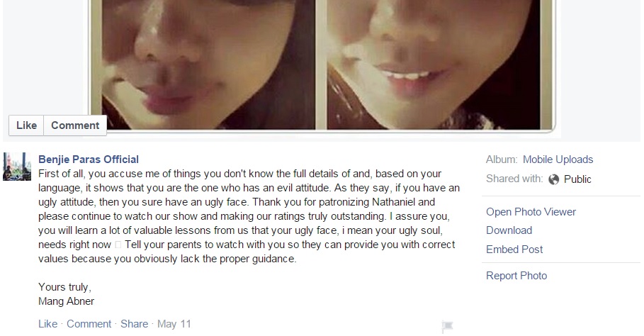Like the post below the caption
Screen dimensions: 644x336
click(x=47, y=324)
